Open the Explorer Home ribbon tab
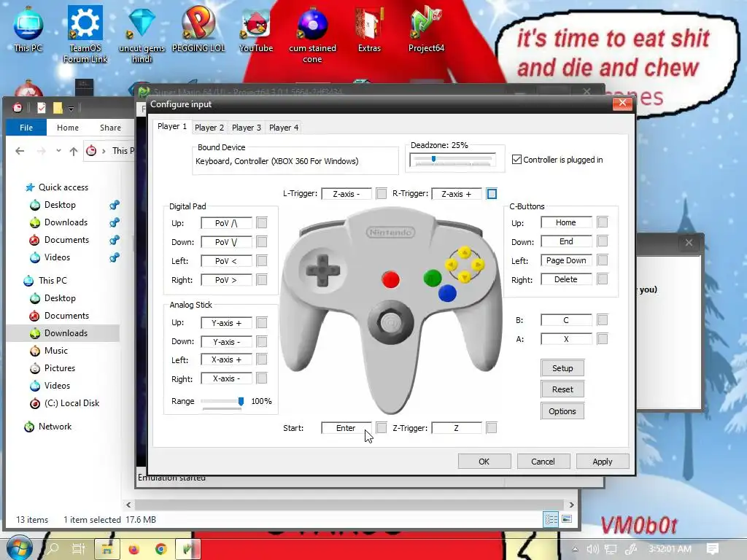Viewport: 747px width, 560px height. pos(68,128)
